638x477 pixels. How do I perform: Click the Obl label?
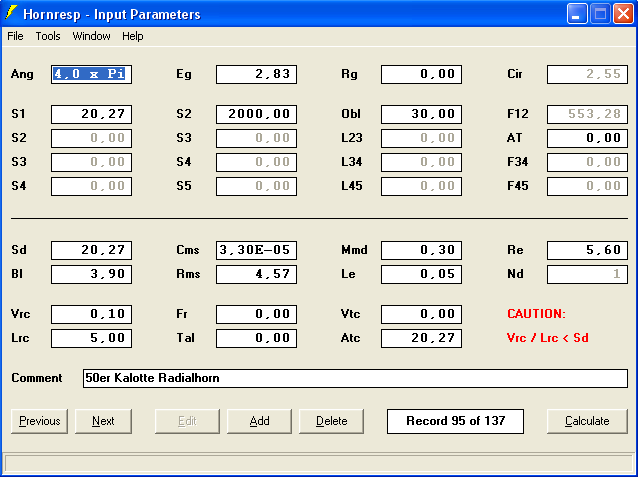pos(351,114)
